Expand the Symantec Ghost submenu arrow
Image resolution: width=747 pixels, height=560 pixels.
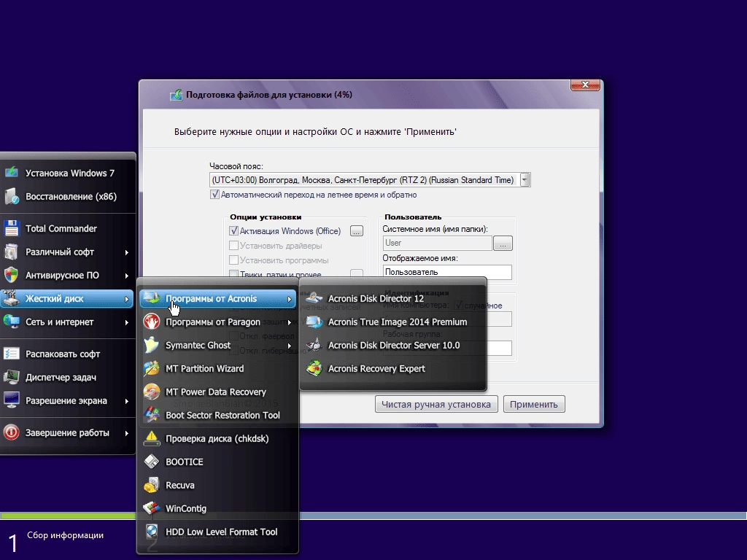click(289, 345)
